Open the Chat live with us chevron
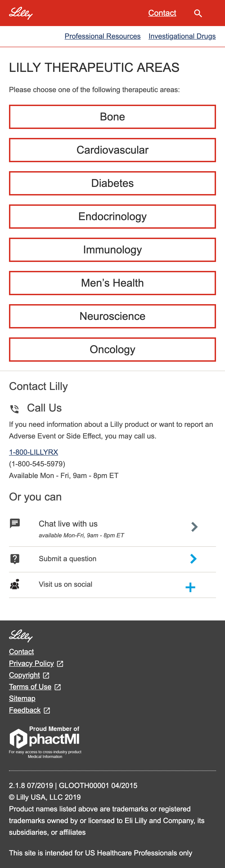 (x=194, y=527)
